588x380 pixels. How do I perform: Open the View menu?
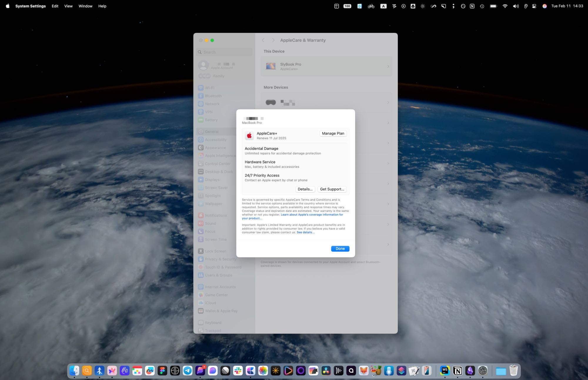69,6
